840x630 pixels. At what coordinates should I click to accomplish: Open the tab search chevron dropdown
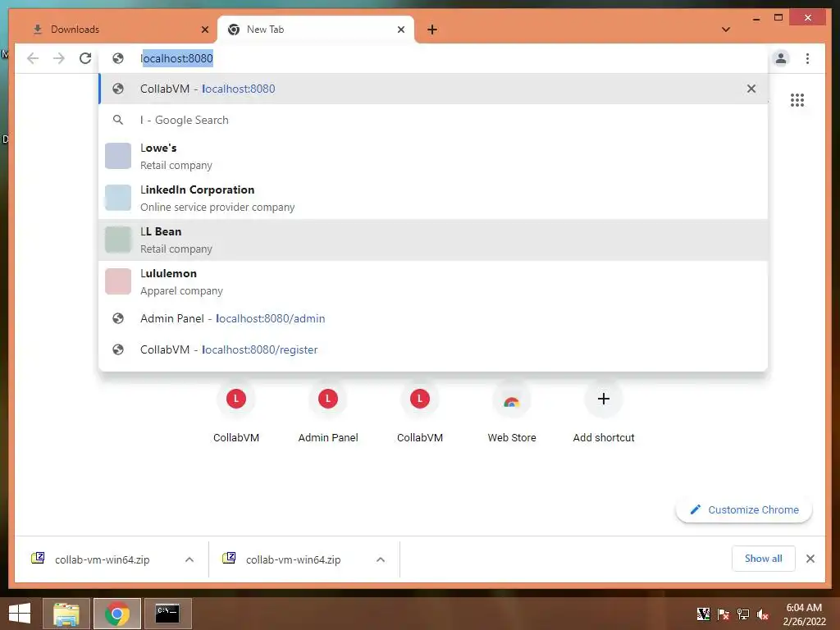coord(726,30)
